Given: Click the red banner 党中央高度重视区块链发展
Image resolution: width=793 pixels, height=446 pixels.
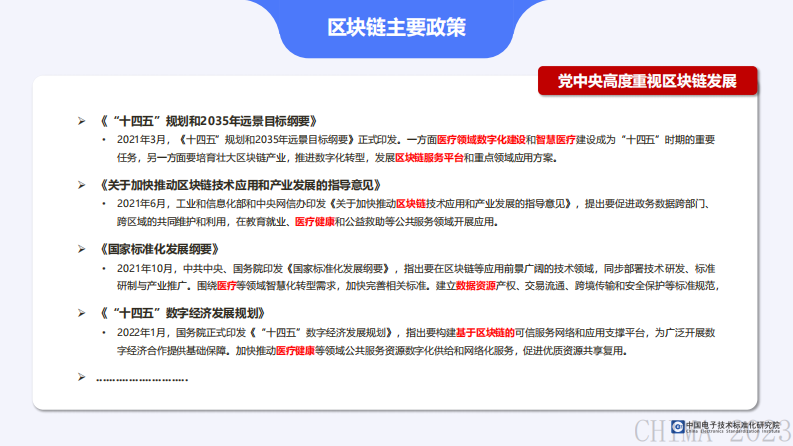Looking at the screenshot, I should 647,81.
